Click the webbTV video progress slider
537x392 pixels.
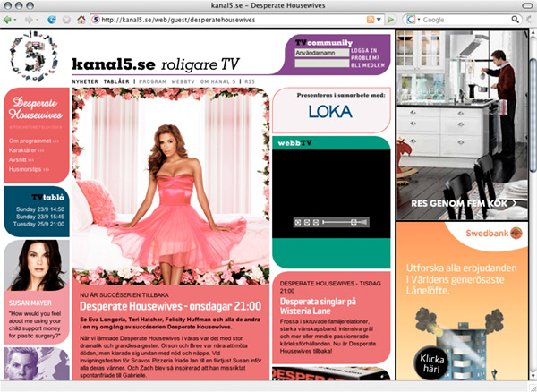(x=339, y=222)
